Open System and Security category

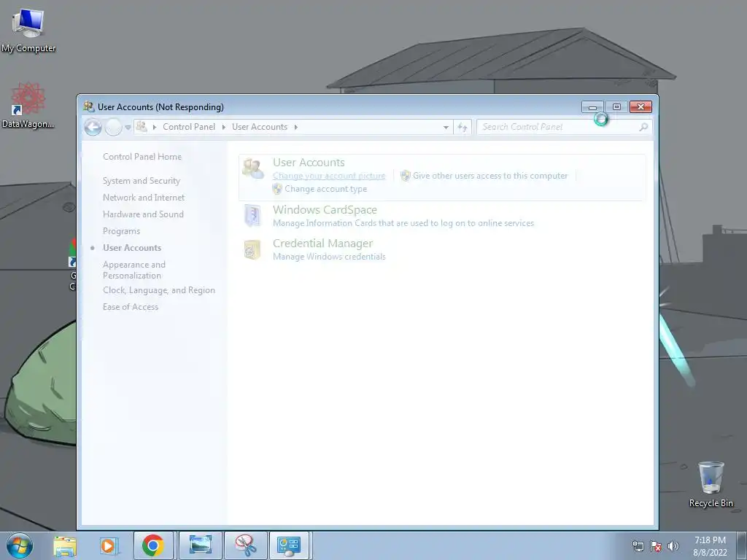(142, 181)
